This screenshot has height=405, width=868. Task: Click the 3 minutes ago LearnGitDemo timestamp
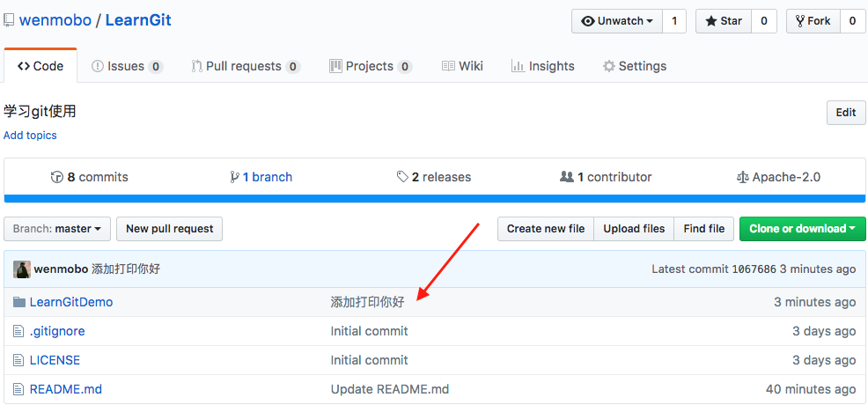[815, 302]
